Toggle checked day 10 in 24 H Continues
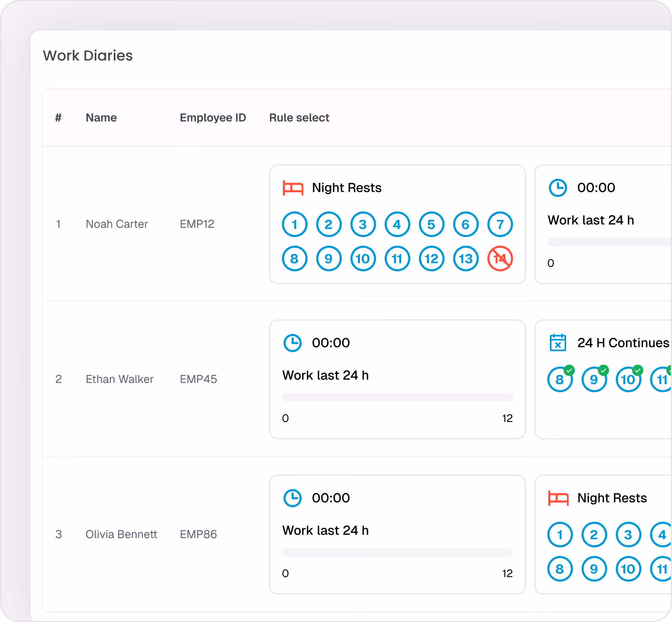 click(628, 379)
